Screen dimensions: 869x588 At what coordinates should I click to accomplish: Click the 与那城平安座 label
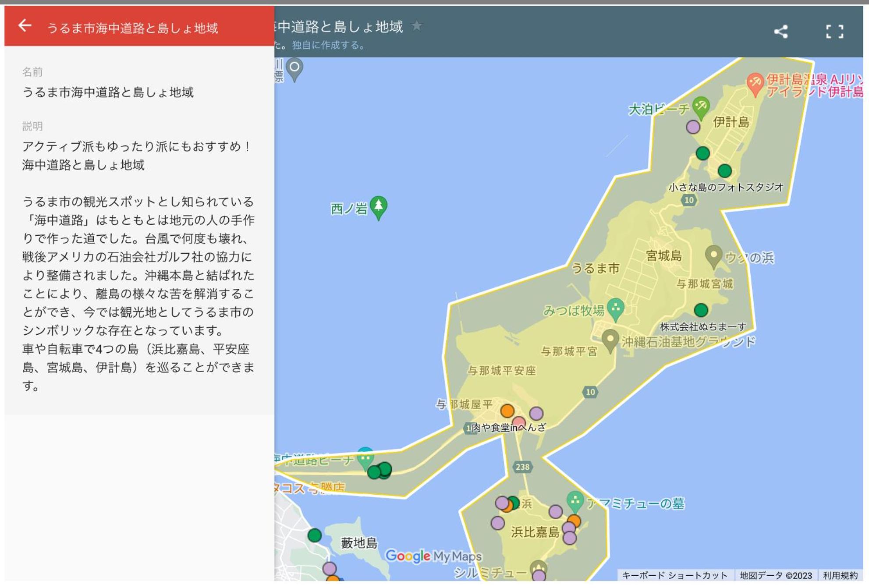(x=501, y=371)
